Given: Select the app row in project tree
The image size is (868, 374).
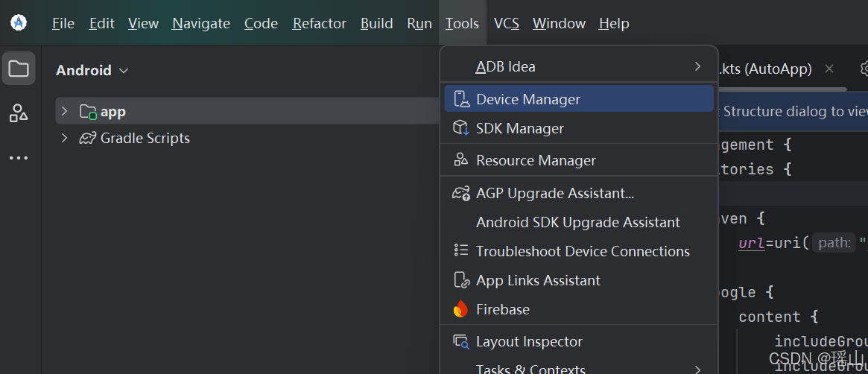Looking at the screenshot, I should tap(248, 111).
